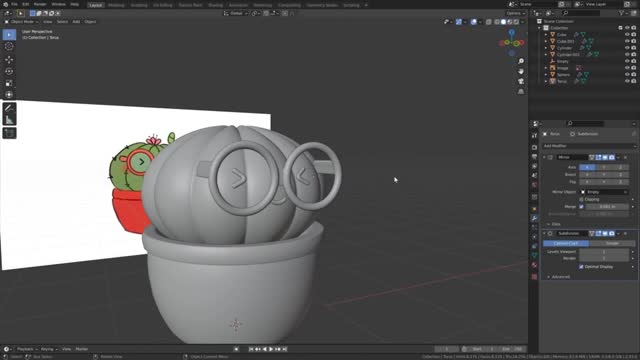The width and height of the screenshot is (640, 360).
Task: Adjust the Levels Viewport value field
Action: point(604,251)
